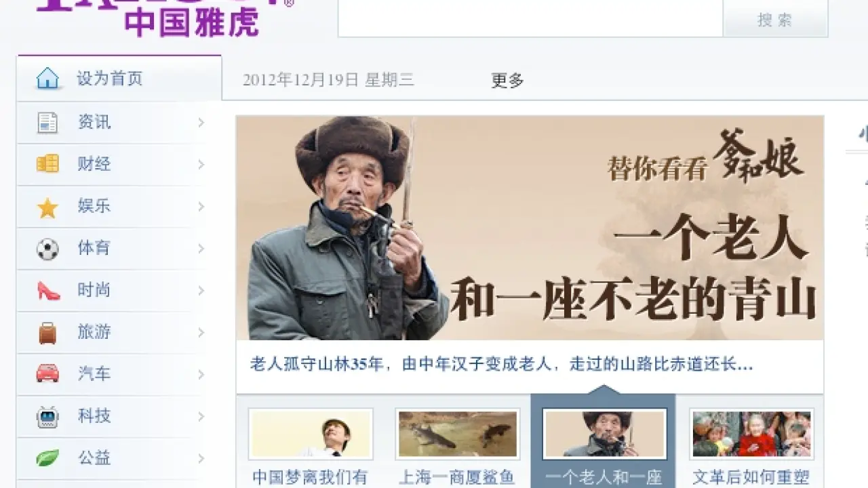Screen dimensions: 868x488
Task: Select the 财经 finance icon
Action: coord(47,164)
